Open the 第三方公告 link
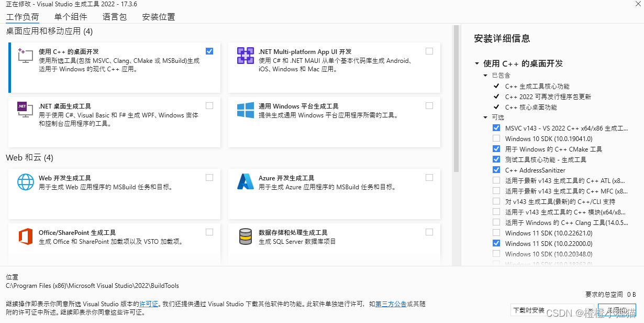Viewport: 644px width, 323px height. tap(391, 304)
